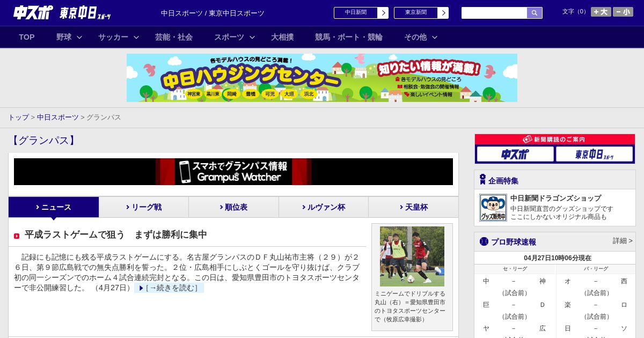644x338 pixels.
Task: Click the search magnifier button
Action: 535,13
